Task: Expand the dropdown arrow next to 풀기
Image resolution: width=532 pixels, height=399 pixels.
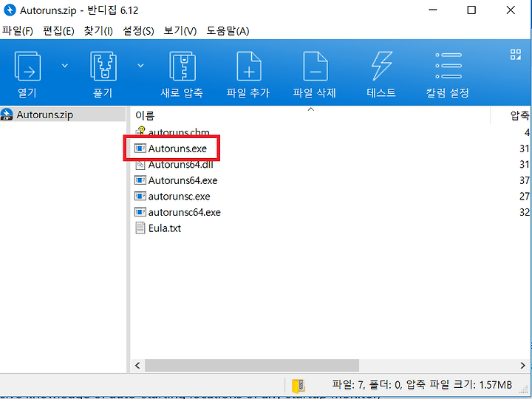Action: click(x=140, y=66)
